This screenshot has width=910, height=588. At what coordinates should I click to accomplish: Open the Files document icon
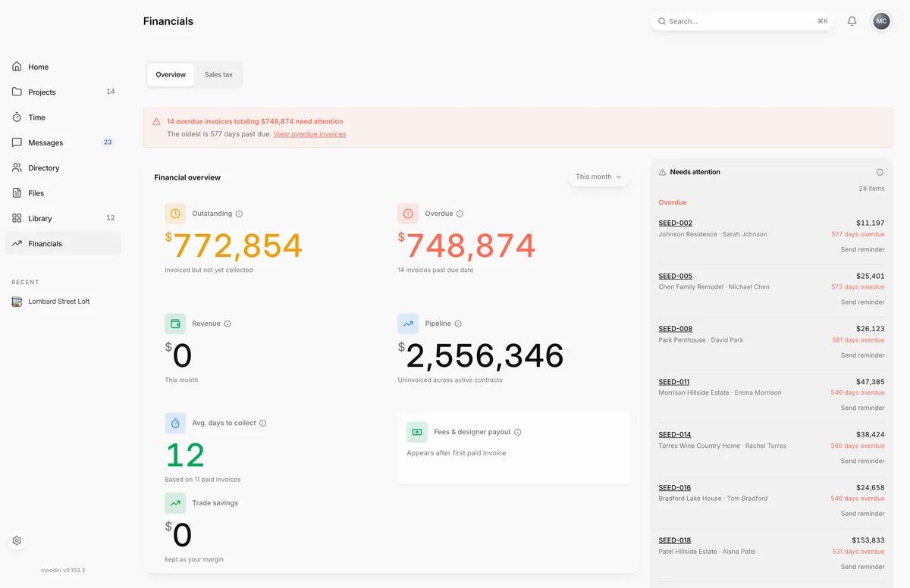tap(17, 193)
